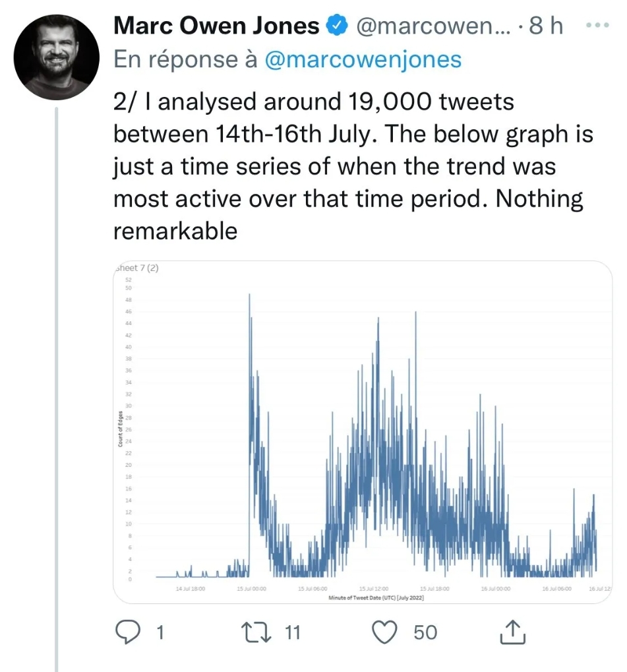
Task: Click the graph's 'sheet 7 (2)' title
Action: (x=137, y=268)
